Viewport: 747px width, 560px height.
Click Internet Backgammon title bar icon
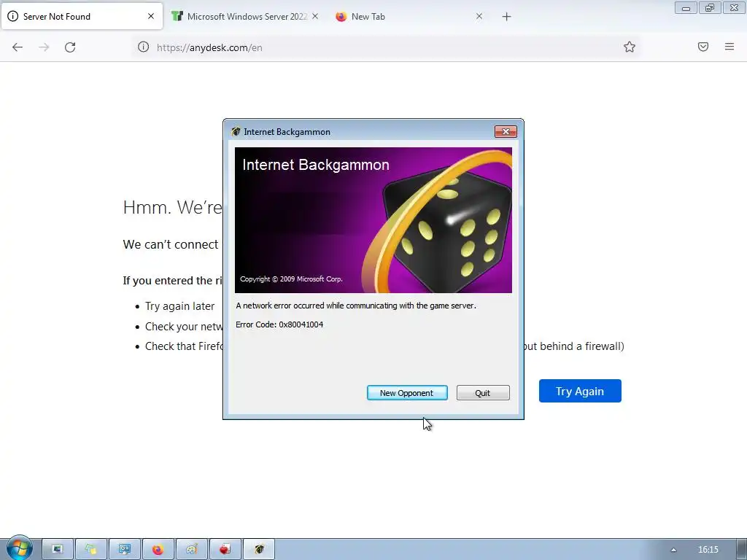[236, 132]
